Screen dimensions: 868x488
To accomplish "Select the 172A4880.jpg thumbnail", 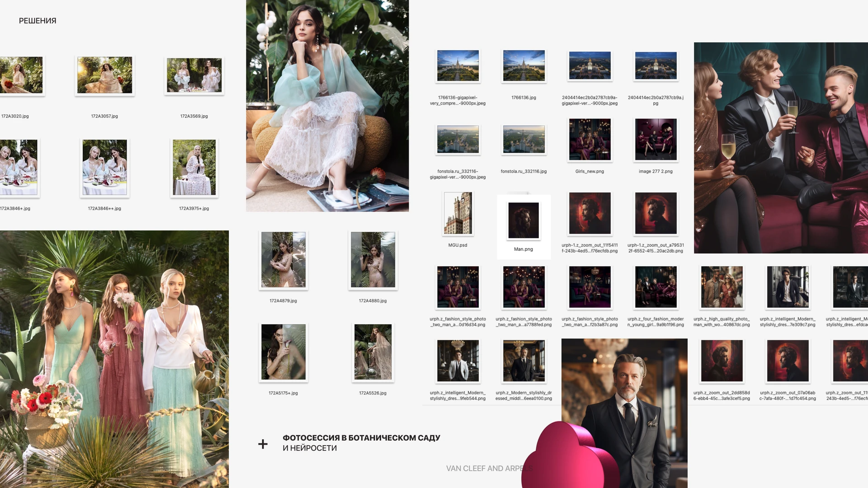I will [373, 259].
